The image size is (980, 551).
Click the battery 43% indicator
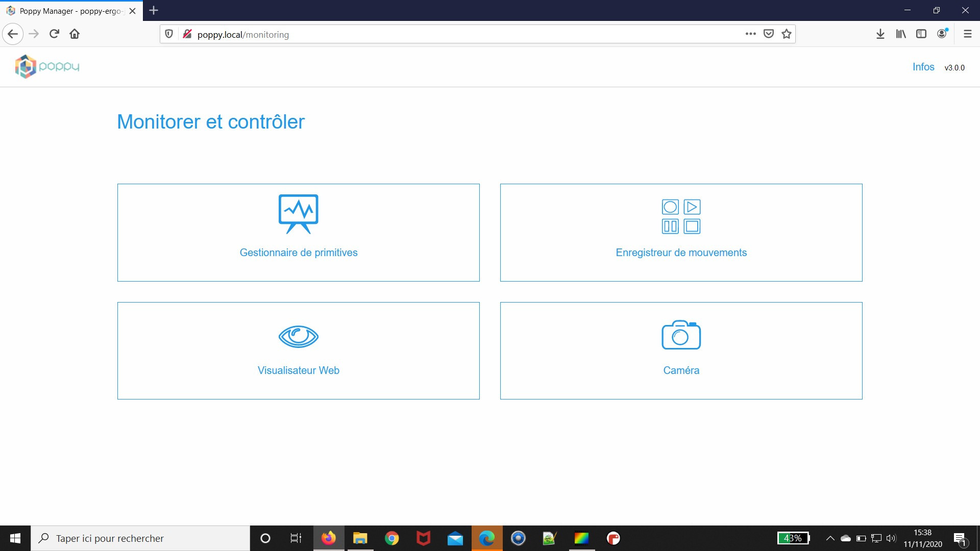(x=794, y=538)
